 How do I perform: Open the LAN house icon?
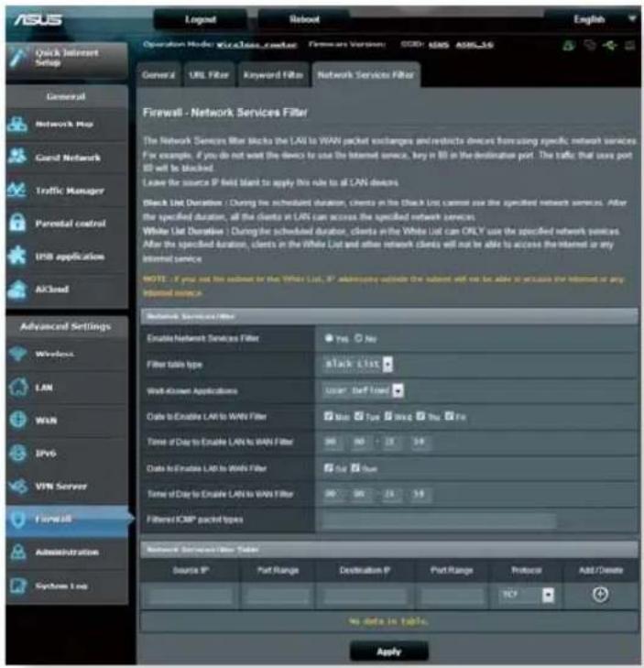(x=17, y=387)
